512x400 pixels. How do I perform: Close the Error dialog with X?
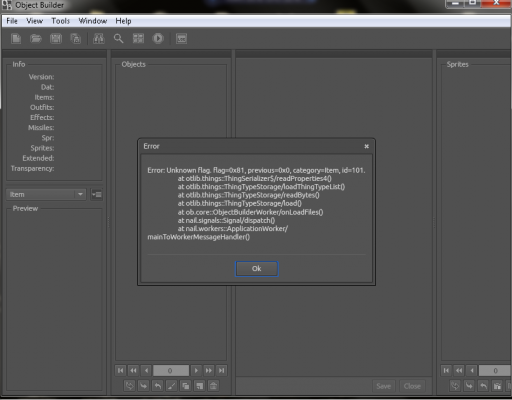[366, 146]
